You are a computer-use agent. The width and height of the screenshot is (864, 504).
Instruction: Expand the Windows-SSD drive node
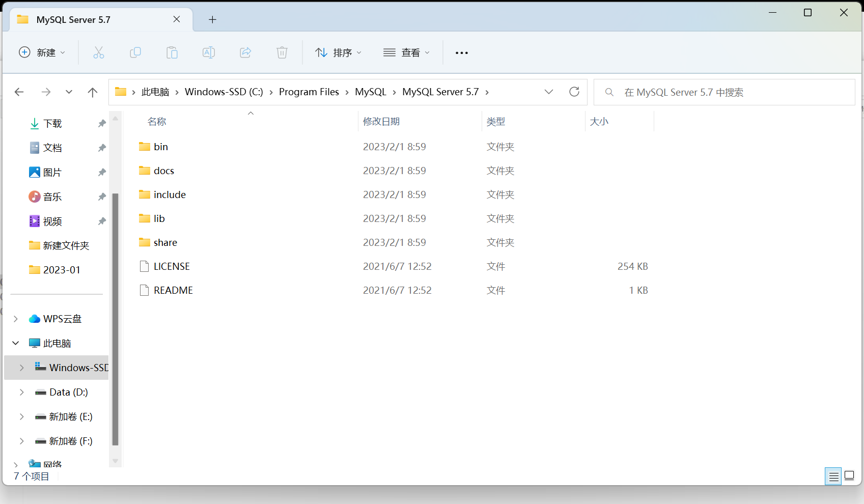pyautogui.click(x=22, y=368)
